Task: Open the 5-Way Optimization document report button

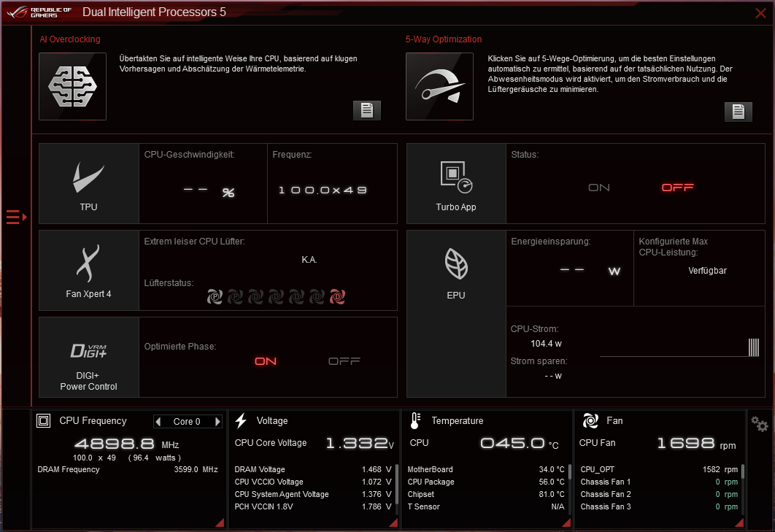Action: tap(738, 112)
